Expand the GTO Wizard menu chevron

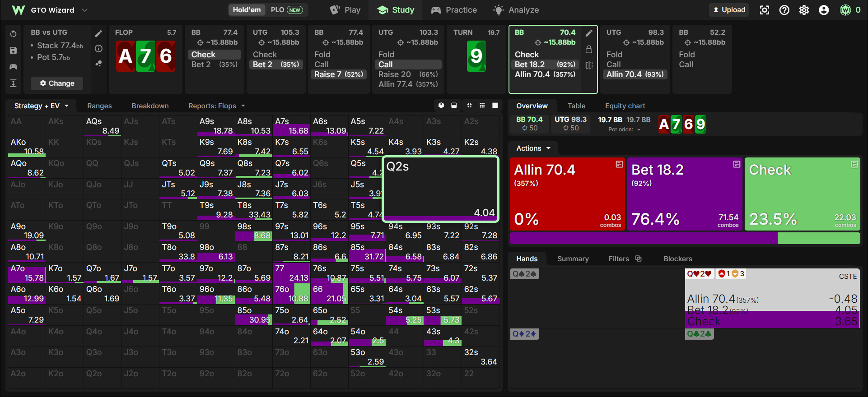point(84,10)
